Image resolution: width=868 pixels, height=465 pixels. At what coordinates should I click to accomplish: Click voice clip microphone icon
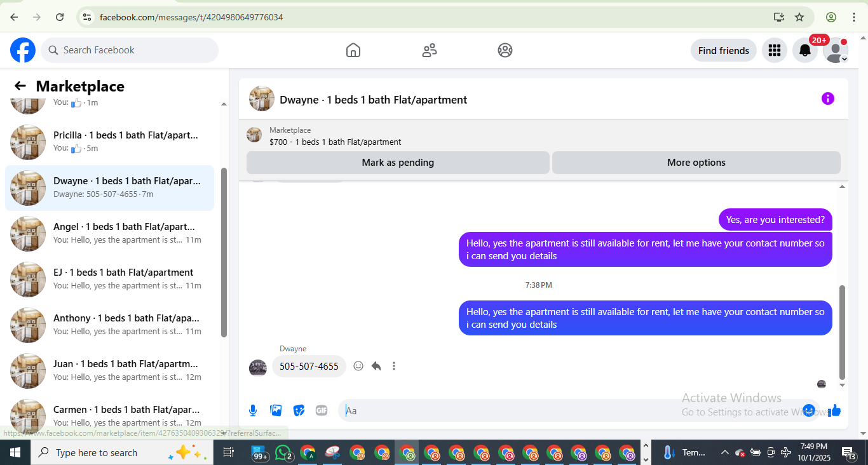pyautogui.click(x=253, y=410)
